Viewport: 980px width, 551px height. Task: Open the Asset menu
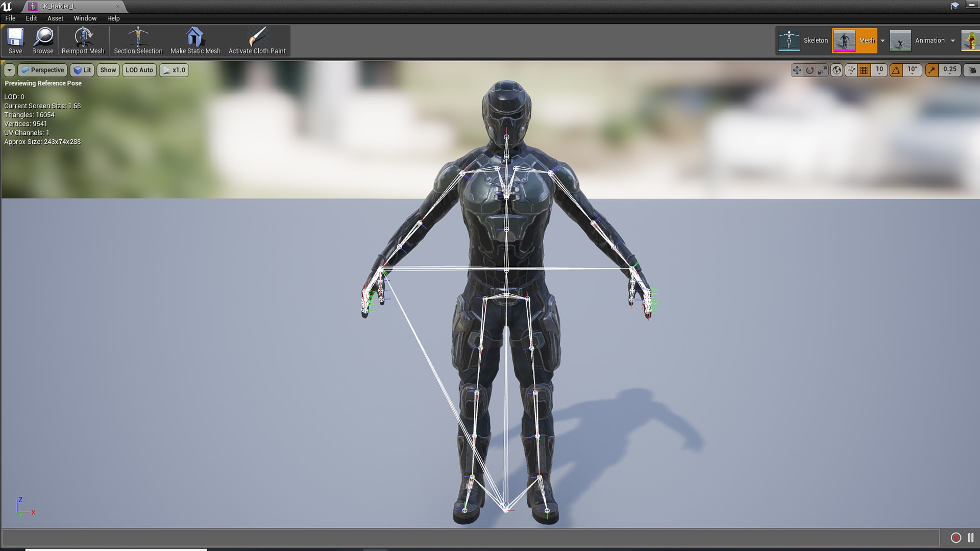pos(55,18)
